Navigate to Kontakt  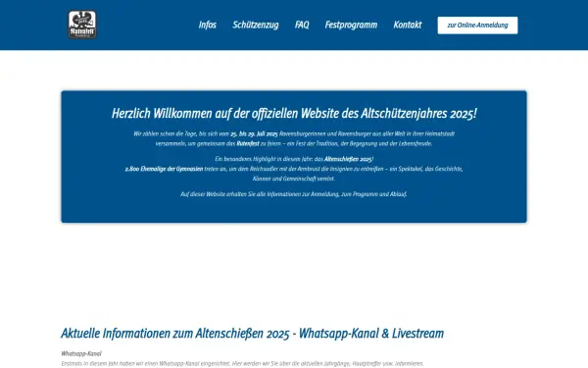click(x=408, y=25)
